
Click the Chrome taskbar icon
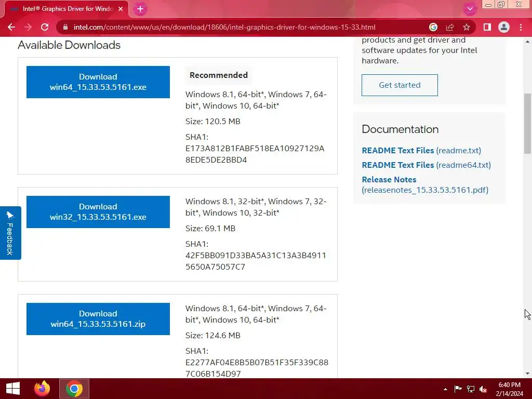(74, 389)
